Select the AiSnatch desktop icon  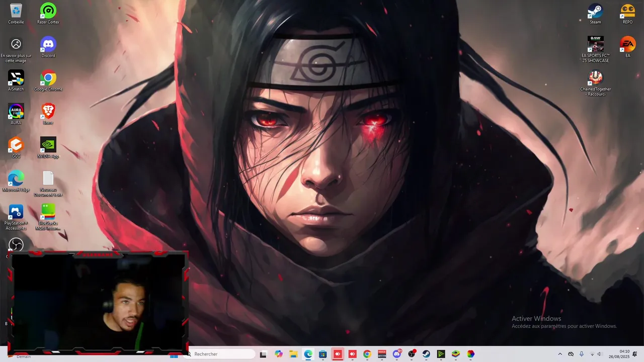(16, 80)
